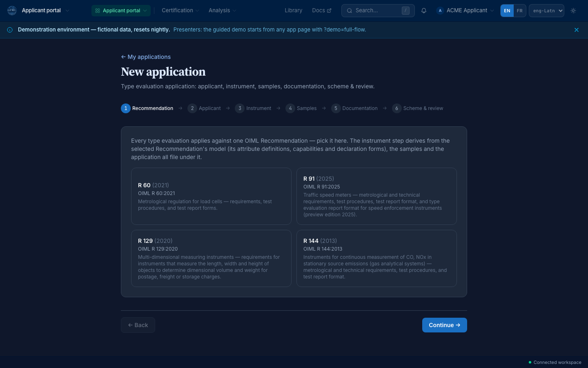The width and height of the screenshot is (588, 368).
Task: Dismiss the demonstration environment banner
Action: [577, 30]
